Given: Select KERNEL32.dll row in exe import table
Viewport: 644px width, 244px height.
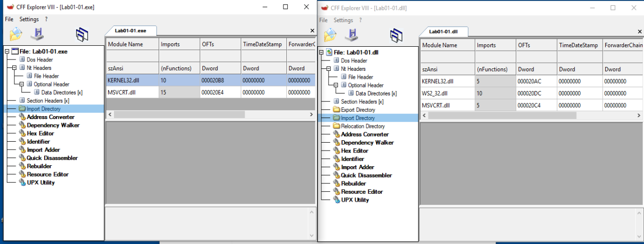Looking at the screenshot, I should (x=211, y=80).
